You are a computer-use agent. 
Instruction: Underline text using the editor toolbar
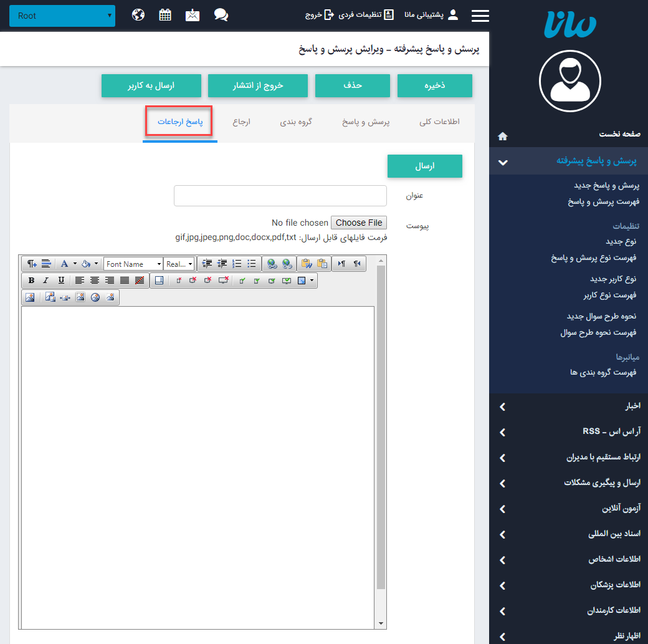tap(61, 280)
